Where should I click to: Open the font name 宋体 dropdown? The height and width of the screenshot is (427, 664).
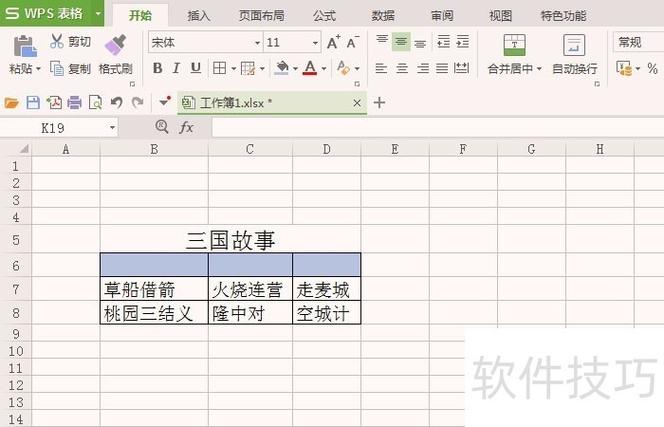[x=257, y=43]
